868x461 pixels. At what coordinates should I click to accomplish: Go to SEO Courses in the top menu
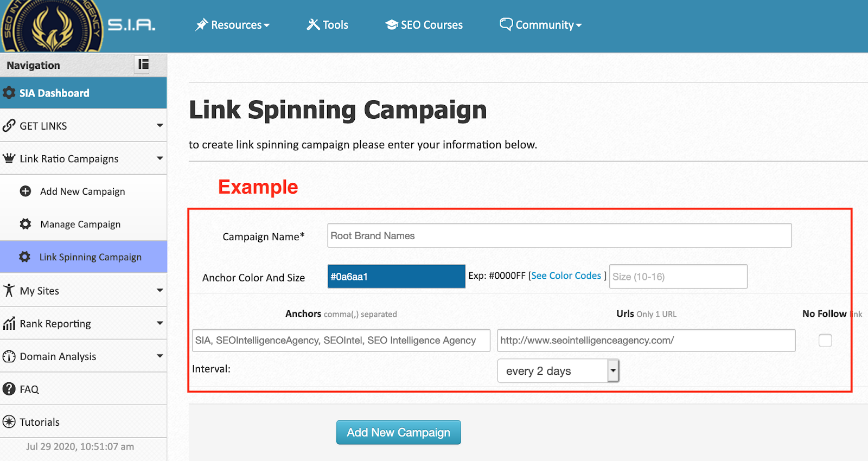(x=424, y=25)
